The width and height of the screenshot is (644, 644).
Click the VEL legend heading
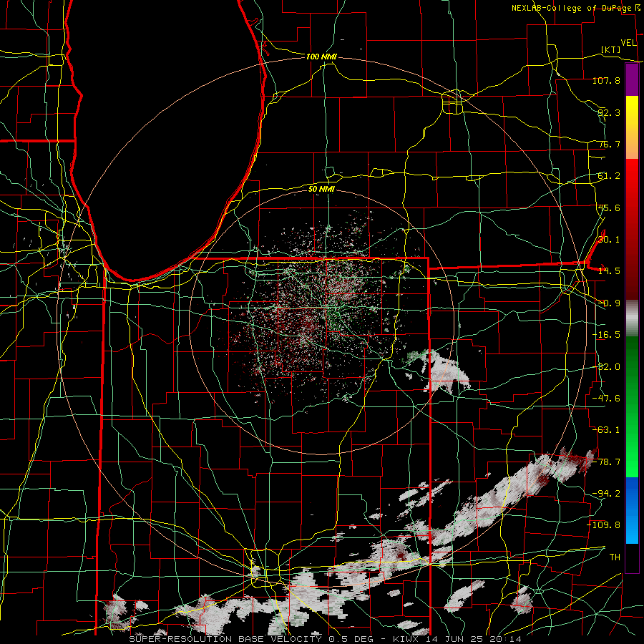coord(628,43)
